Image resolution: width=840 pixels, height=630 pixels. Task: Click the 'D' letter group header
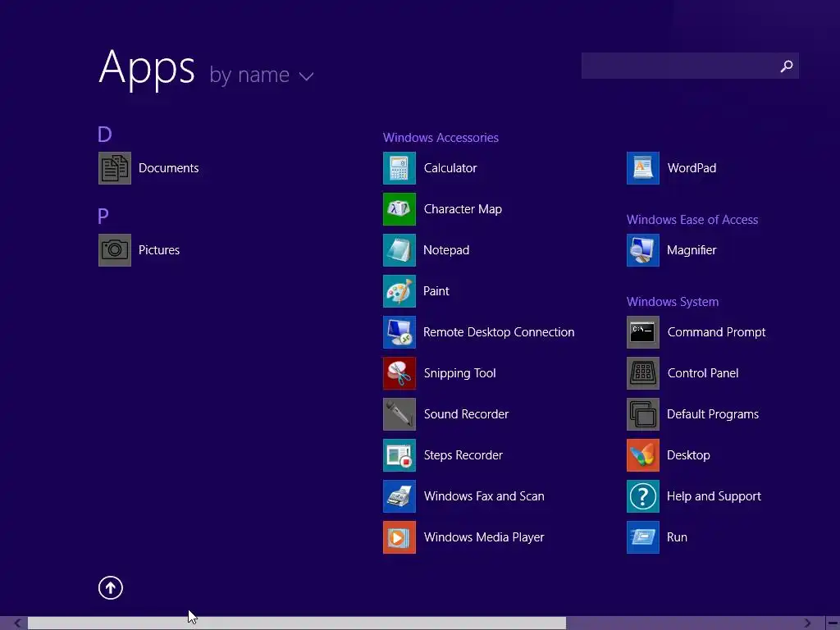click(x=104, y=134)
